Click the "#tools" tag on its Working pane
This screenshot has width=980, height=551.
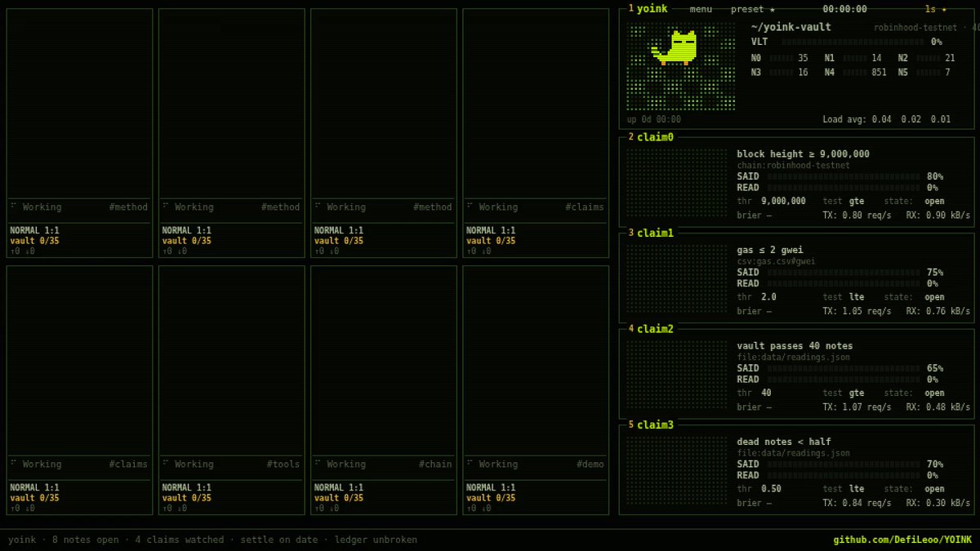tap(283, 464)
